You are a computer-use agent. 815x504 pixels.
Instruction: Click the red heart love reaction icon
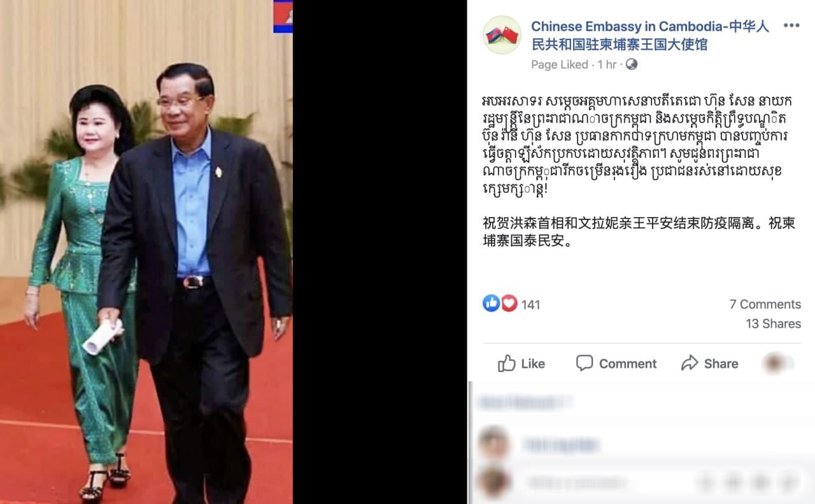click(x=509, y=304)
